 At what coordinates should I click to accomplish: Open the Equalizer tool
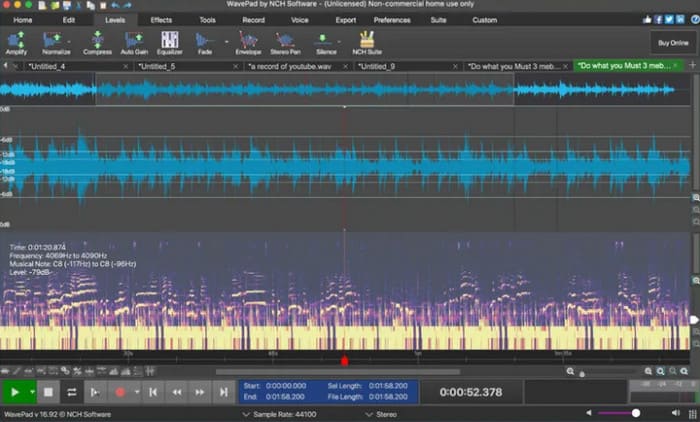[x=170, y=40]
